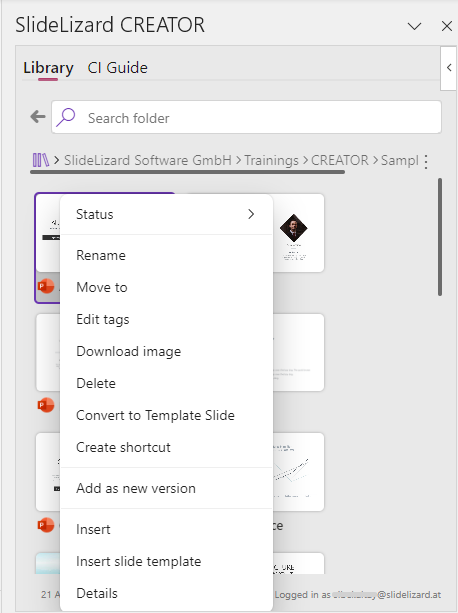Click the vertical scrollbar of library
The height and width of the screenshot is (613, 458).
(x=440, y=237)
